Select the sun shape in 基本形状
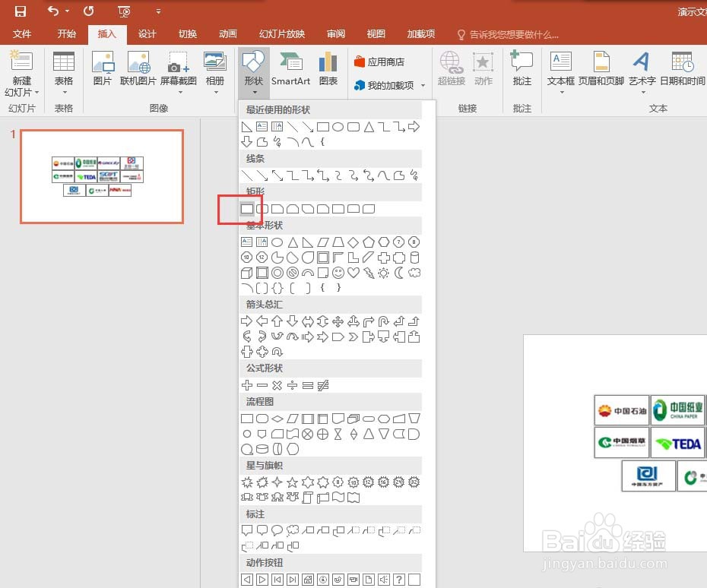Image resolution: width=707 pixels, height=588 pixels. pos(383,273)
